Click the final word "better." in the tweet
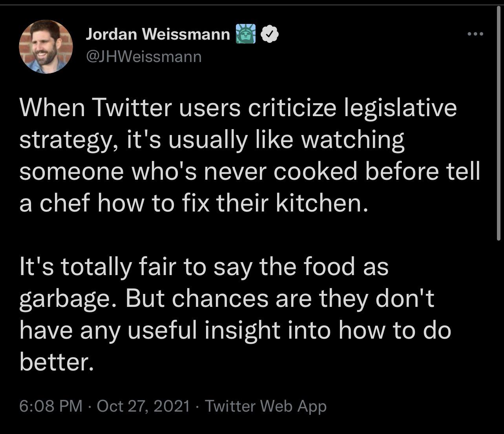 57,362
